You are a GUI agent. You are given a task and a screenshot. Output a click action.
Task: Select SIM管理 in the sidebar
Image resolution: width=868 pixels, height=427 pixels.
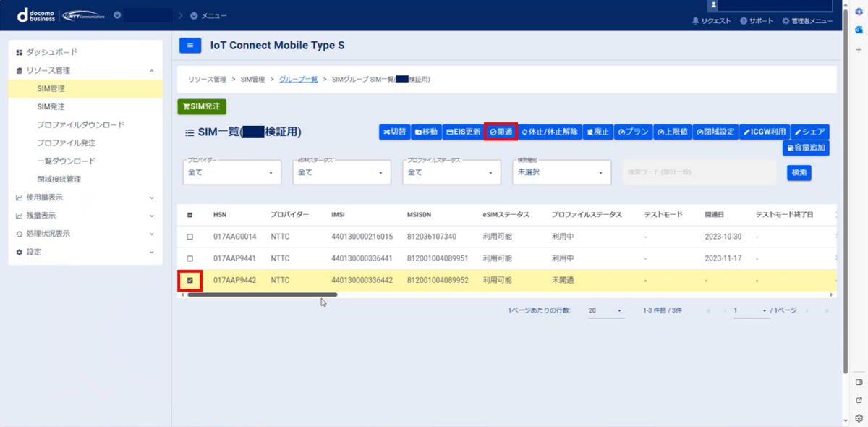point(85,88)
